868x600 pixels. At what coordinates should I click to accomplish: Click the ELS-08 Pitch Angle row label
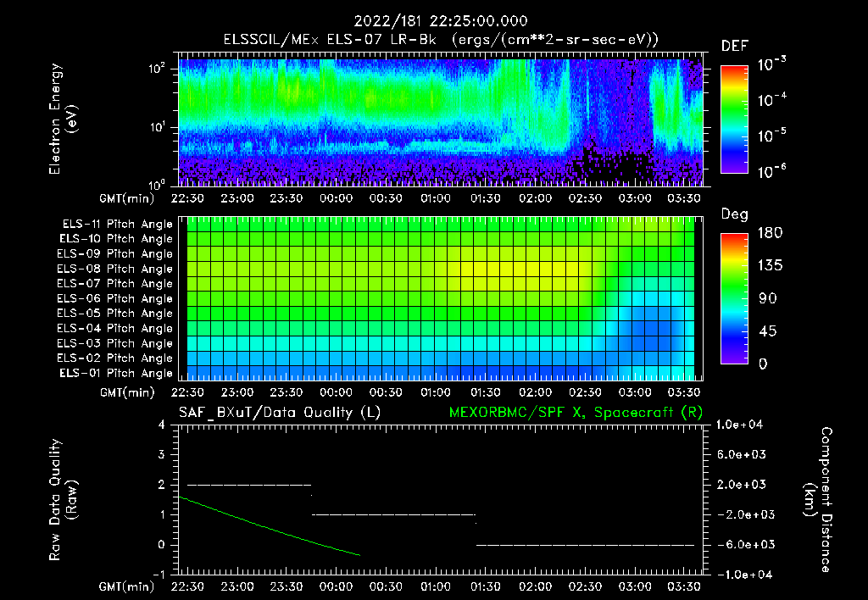[114, 269]
